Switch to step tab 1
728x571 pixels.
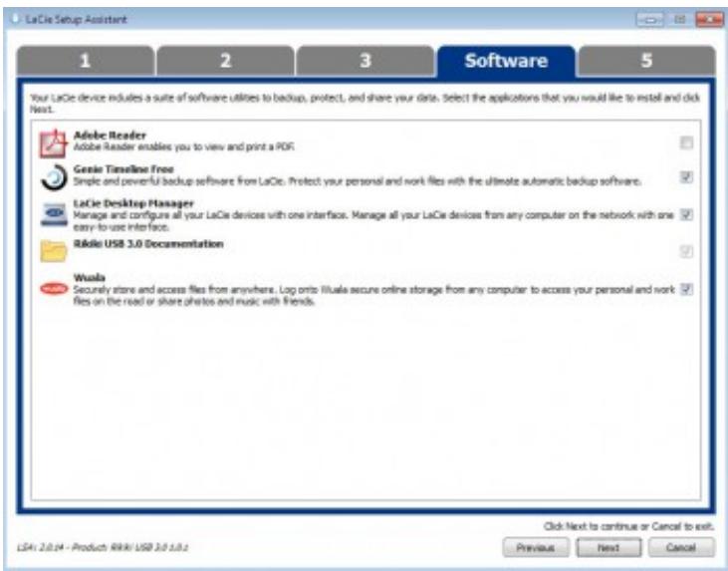pos(85,61)
